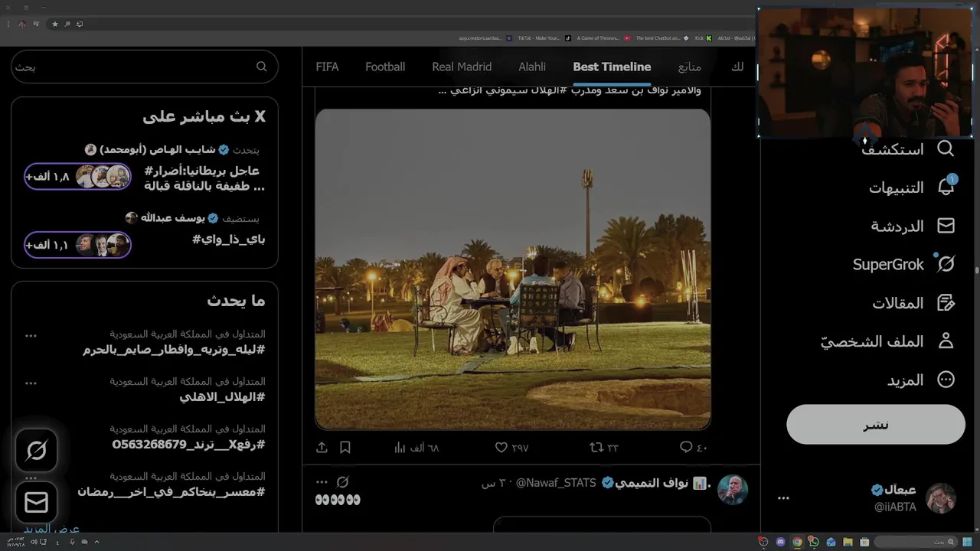Viewport: 980px width, 551px height.
Task: Click عرض المزيد show more link
Action: coord(51,528)
